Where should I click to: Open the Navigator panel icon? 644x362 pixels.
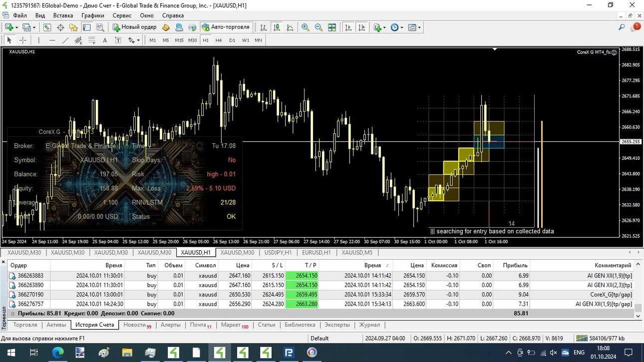point(73,27)
